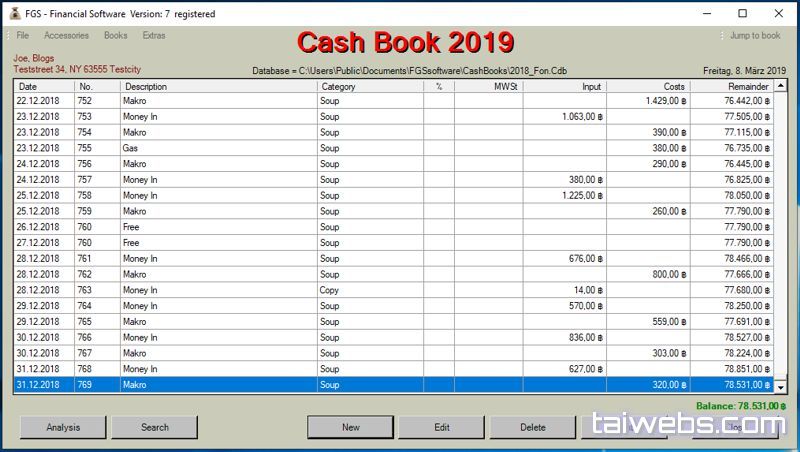This screenshot has height=452, width=800.
Task: Open the Accessories menu
Action: click(66, 36)
